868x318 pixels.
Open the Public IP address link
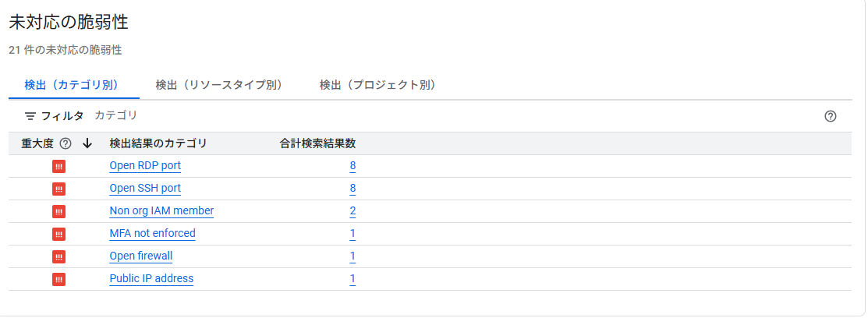click(151, 278)
